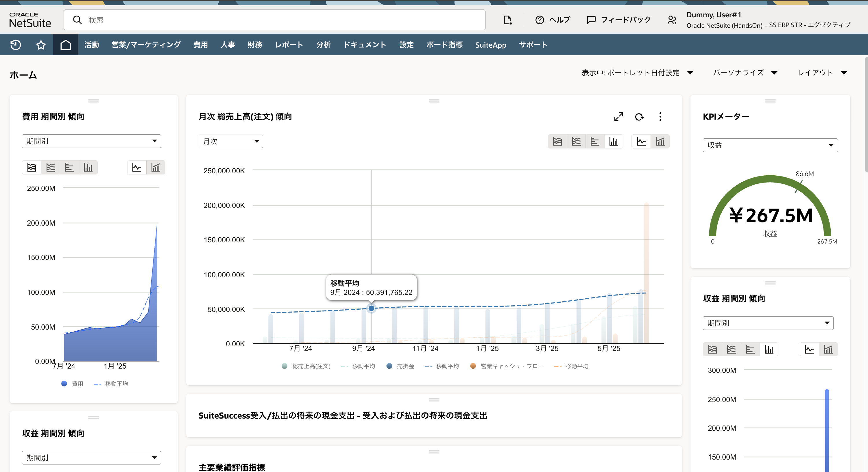Open the レポート menu
The image size is (868, 472).
pyautogui.click(x=289, y=45)
